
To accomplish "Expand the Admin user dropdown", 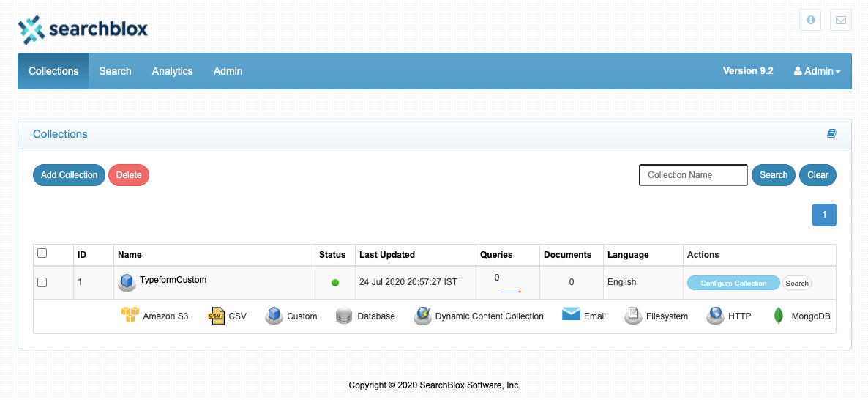I will [x=817, y=71].
